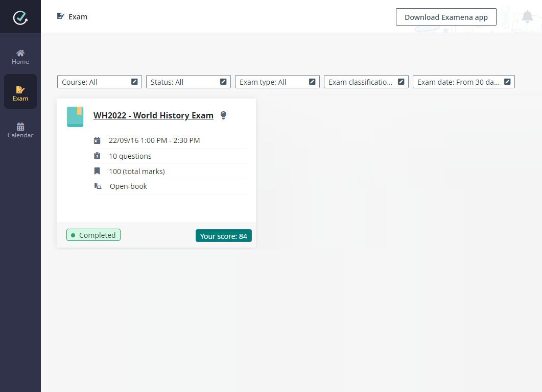Click the lightbulb icon beside World History Exam

pos(223,115)
